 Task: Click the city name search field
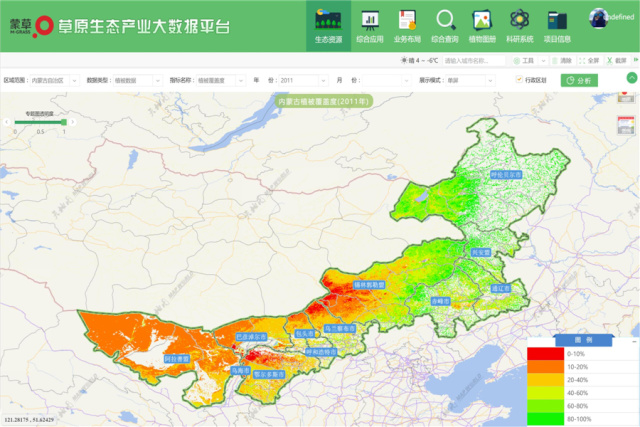click(x=470, y=60)
